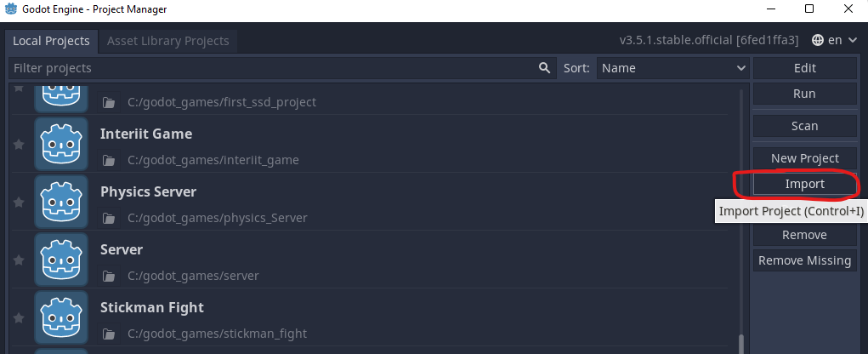
Task: Select the Server project title
Action: (122, 250)
